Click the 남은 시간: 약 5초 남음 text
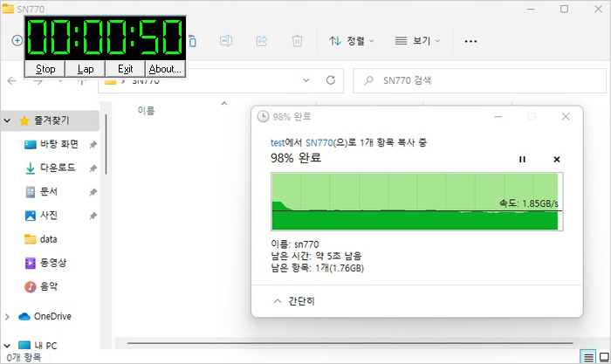This screenshot has width=611, height=364. (316, 256)
